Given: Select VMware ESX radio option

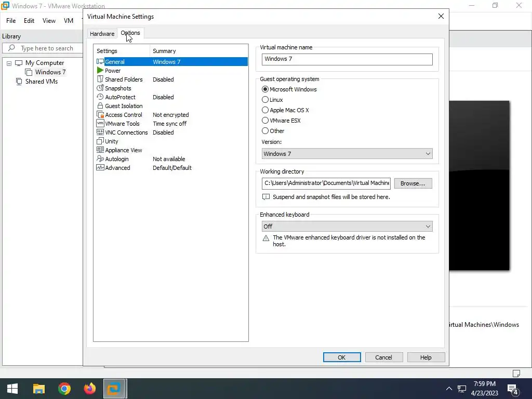Looking at the screenshot, I should pyautogui.click(x=265, y=120).
